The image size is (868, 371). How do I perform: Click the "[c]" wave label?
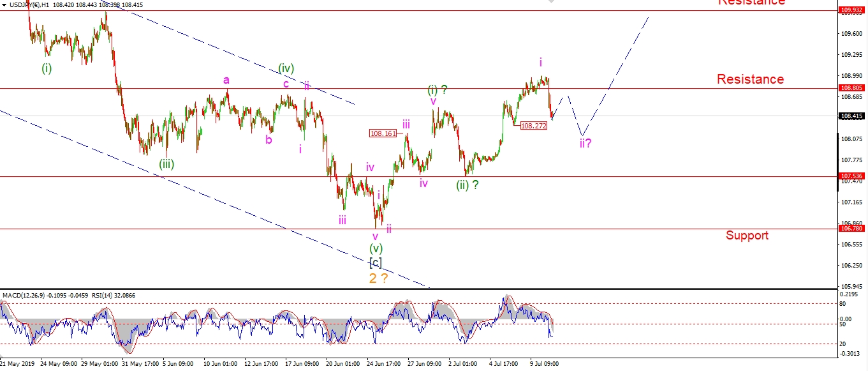click(x=376, y=262)
